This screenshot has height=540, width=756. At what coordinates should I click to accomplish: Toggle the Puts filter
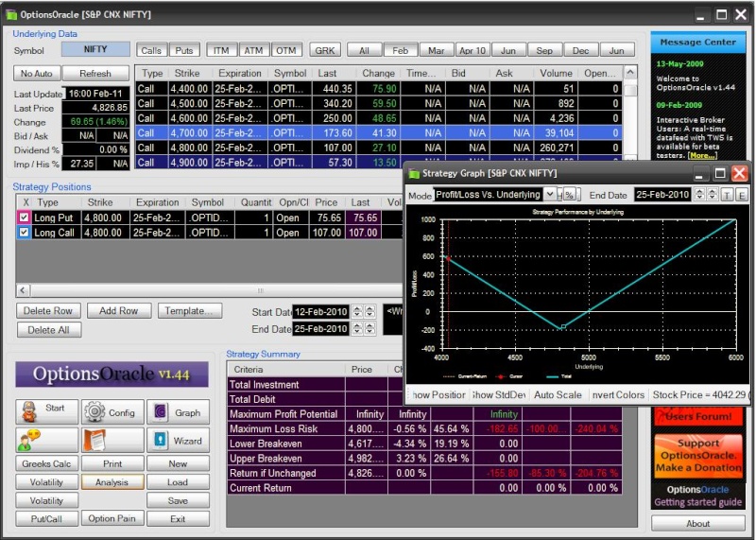(184, 50)
